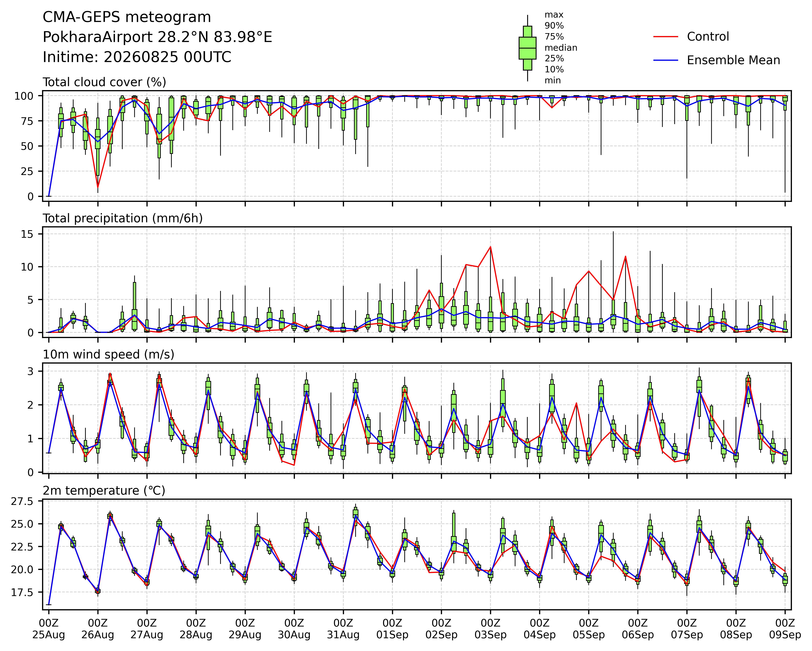The image size is (812, 651).
Task: Click wind speed y-axis tick '1'
Action: tap(30, 439)
